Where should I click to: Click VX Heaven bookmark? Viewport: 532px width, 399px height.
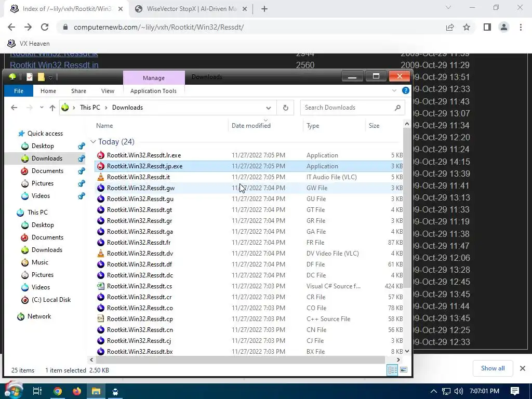[x=29, y=44]
